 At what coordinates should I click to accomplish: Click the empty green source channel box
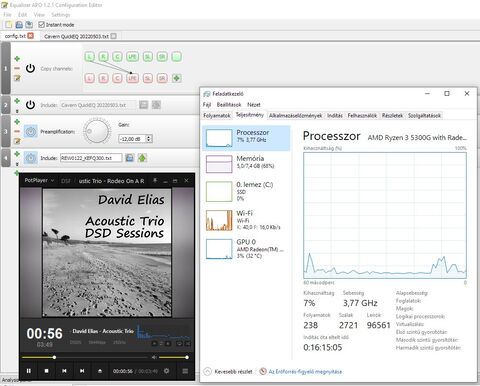177,57
